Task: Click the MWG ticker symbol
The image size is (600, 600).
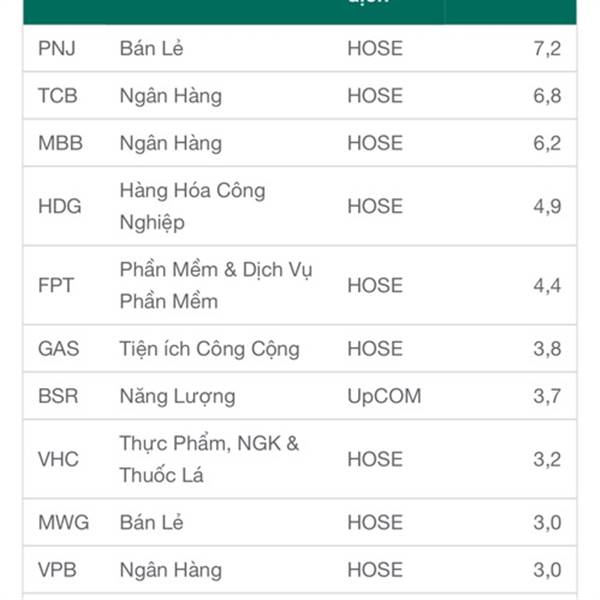Action: click(64, 522)
